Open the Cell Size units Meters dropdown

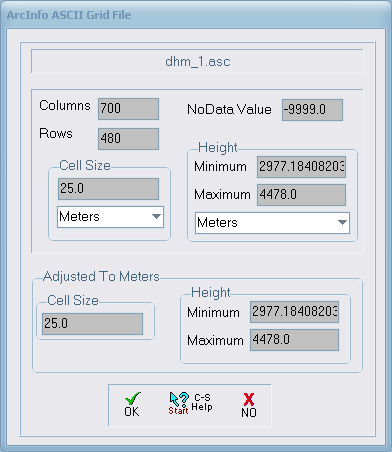[110, 217]
